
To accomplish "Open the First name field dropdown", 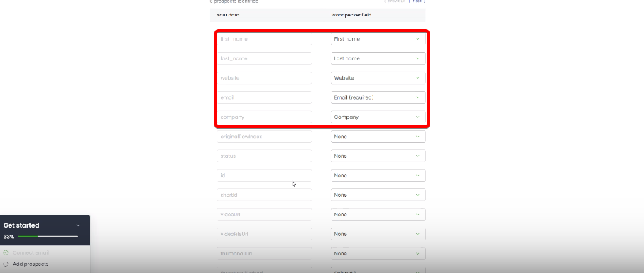I will pos(378,39).
